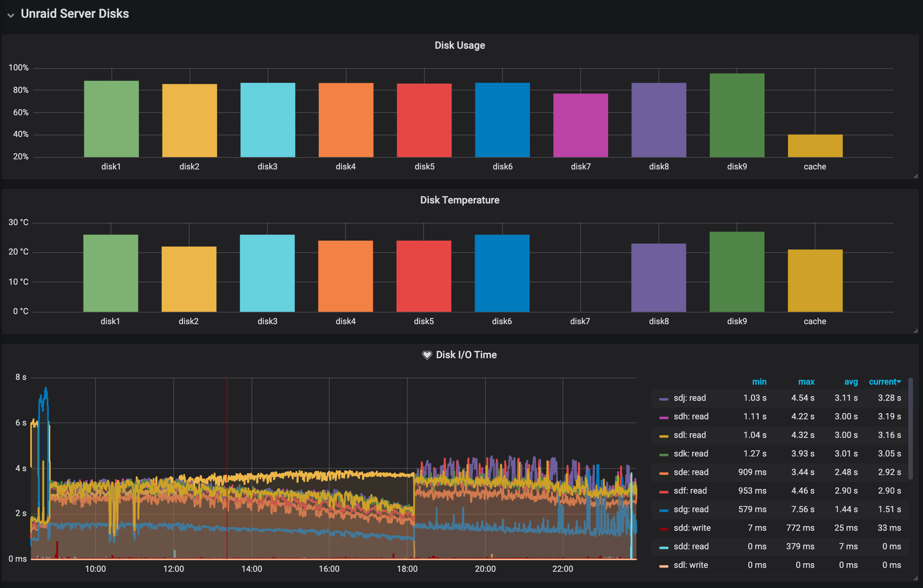Screen dimensions: 923x588
Task: Open the Disk Temperature panel title menu
Action: (460, 200)
